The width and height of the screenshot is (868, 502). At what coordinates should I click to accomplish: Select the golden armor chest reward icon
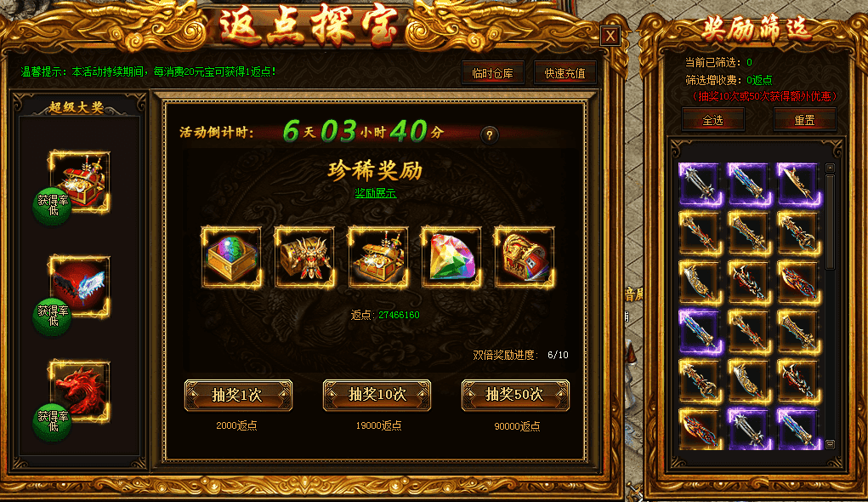pyautogui.click(x=304, y=257)
